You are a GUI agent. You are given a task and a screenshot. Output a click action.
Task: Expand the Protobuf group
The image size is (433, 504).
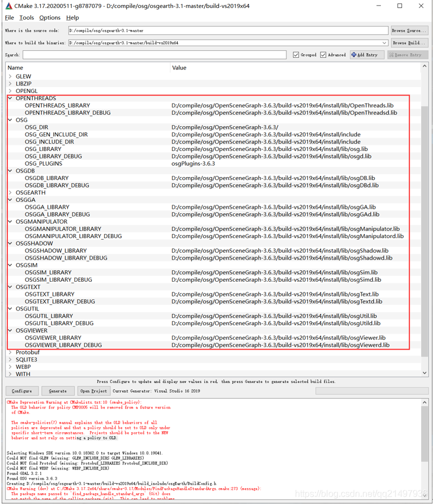tap(10, 352)
